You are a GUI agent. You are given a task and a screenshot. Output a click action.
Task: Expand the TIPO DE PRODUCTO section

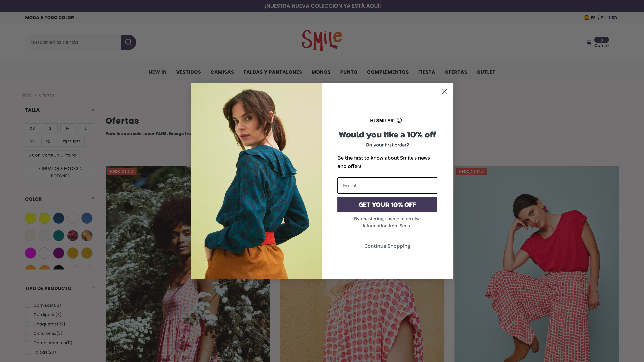click(x=60, y=288)
